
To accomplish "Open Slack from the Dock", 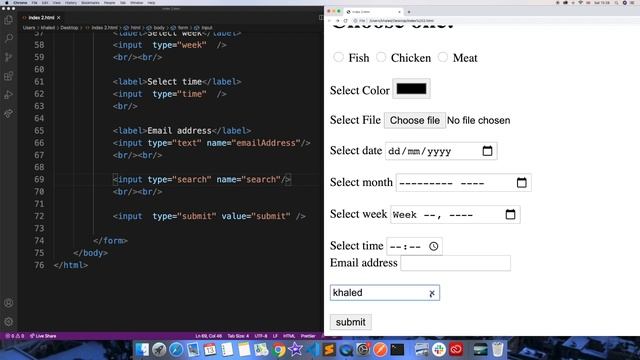I will click(439, 349).
